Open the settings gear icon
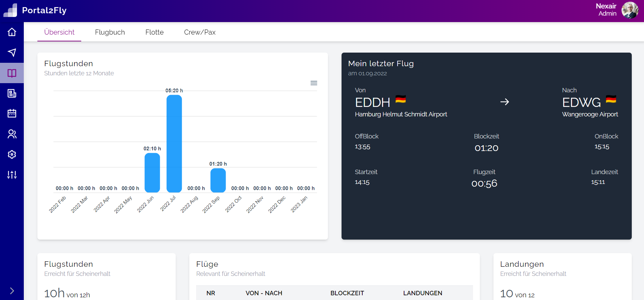The width and height of the screenshot is (644, 300). 12,154
